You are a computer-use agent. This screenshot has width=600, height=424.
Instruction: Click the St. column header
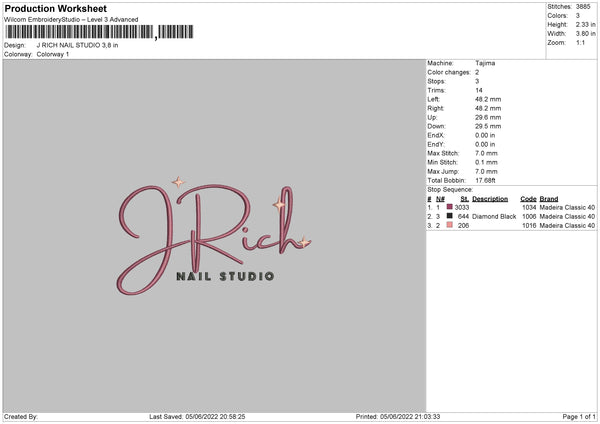coord(465,199)
